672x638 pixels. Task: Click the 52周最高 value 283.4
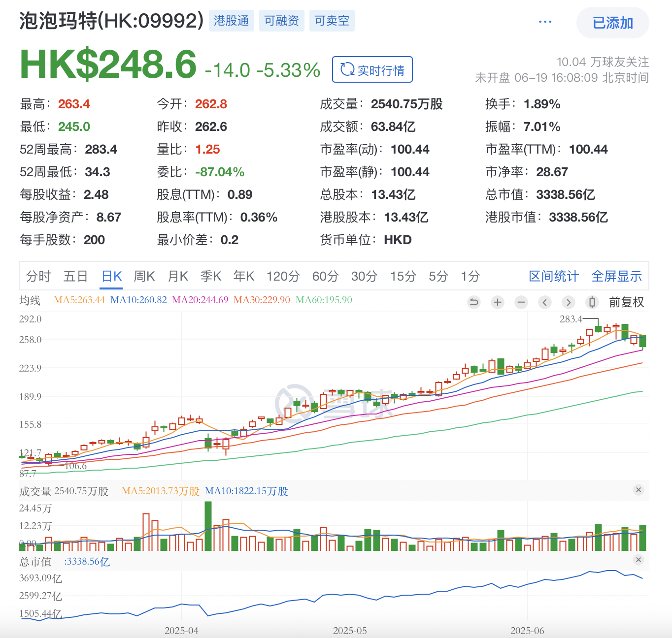pyautogui.click(x=101, y=149)
